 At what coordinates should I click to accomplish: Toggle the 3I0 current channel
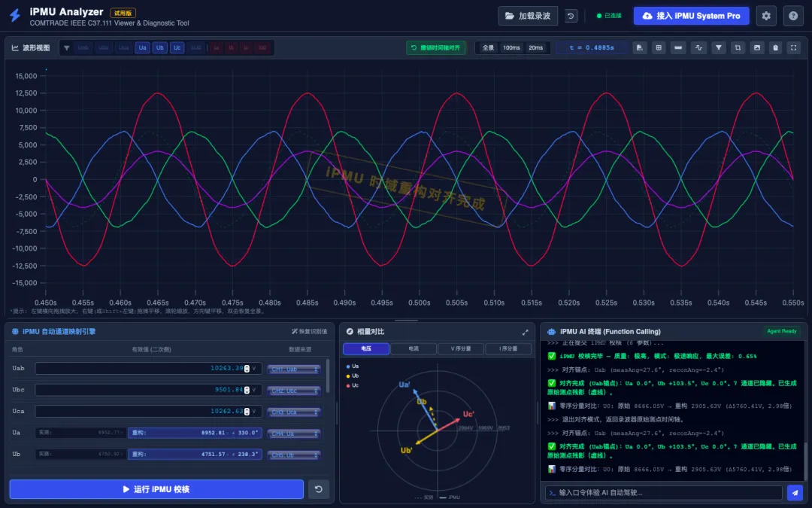pyautogui.click(x=262, y=47)
